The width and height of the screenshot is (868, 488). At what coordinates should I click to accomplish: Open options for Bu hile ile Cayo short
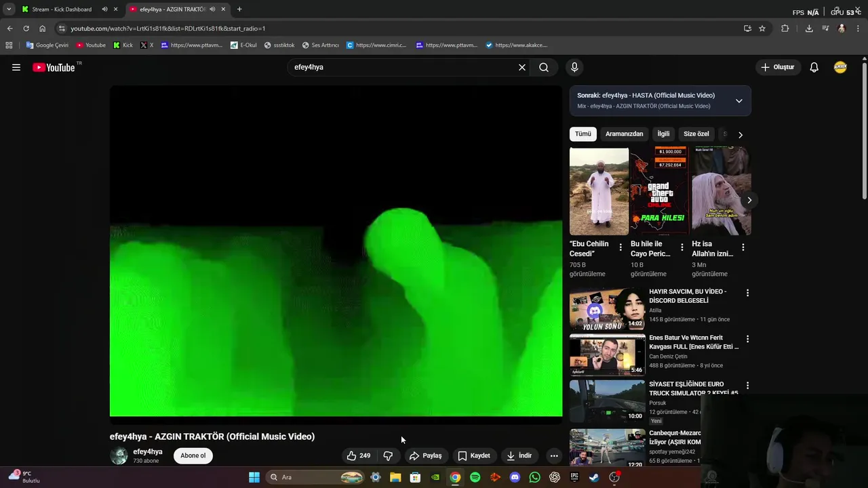(x=682, y=247)
